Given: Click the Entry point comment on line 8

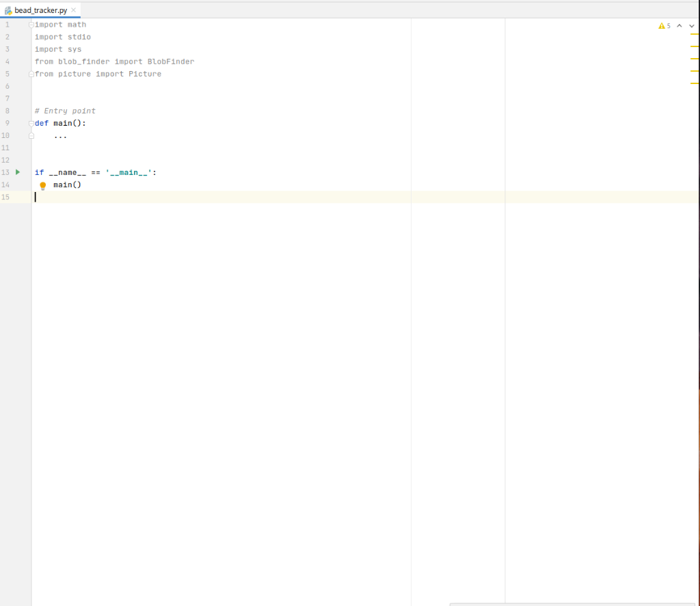Looking at the screenshot, I should click(x=65, y=110).
